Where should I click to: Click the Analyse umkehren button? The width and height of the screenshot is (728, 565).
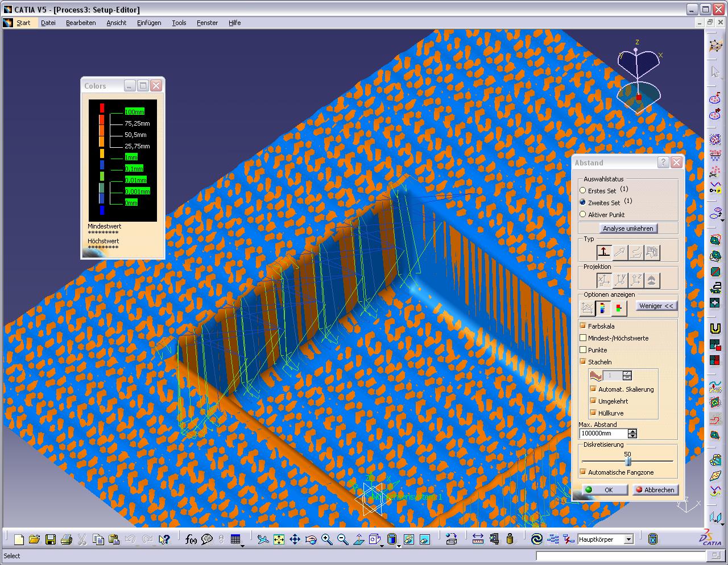(628, 228)
